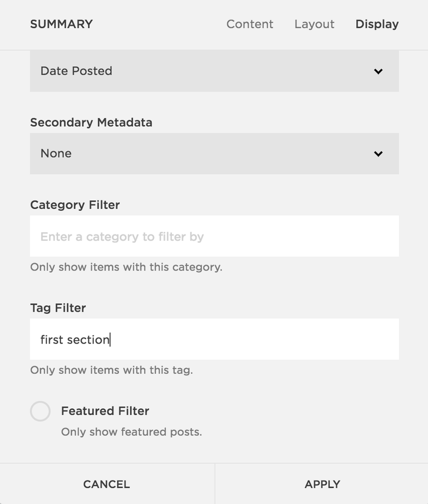Enable the Featured Filter circle toggle
This screenshot has width=428, height=504.
point(41,411)
